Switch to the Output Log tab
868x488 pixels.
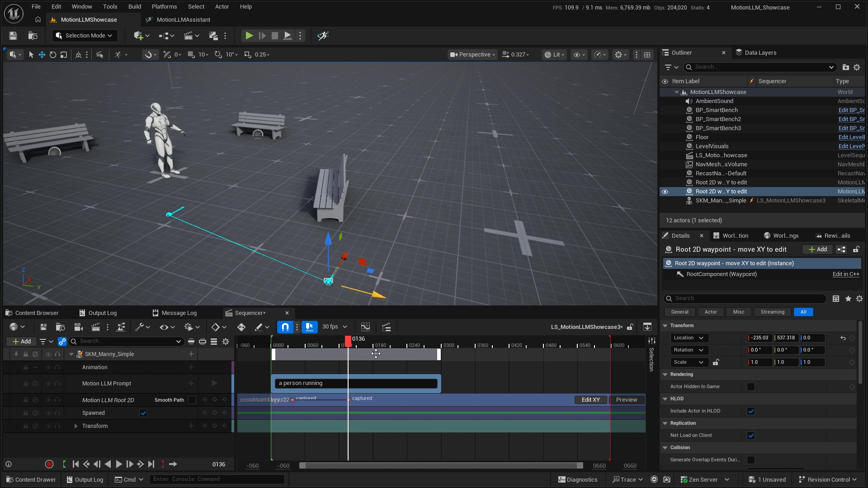point(98,313)
